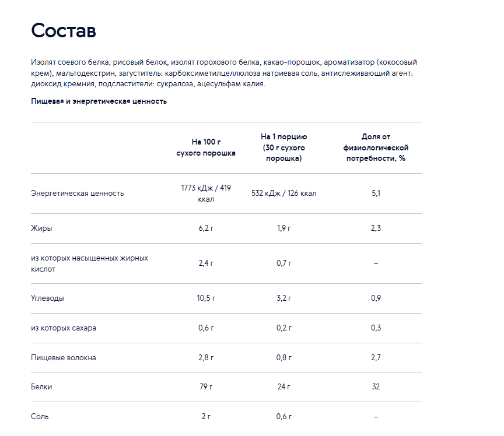
Task: Click the 6,2 г fat value
Action: [x=206, y=228]
